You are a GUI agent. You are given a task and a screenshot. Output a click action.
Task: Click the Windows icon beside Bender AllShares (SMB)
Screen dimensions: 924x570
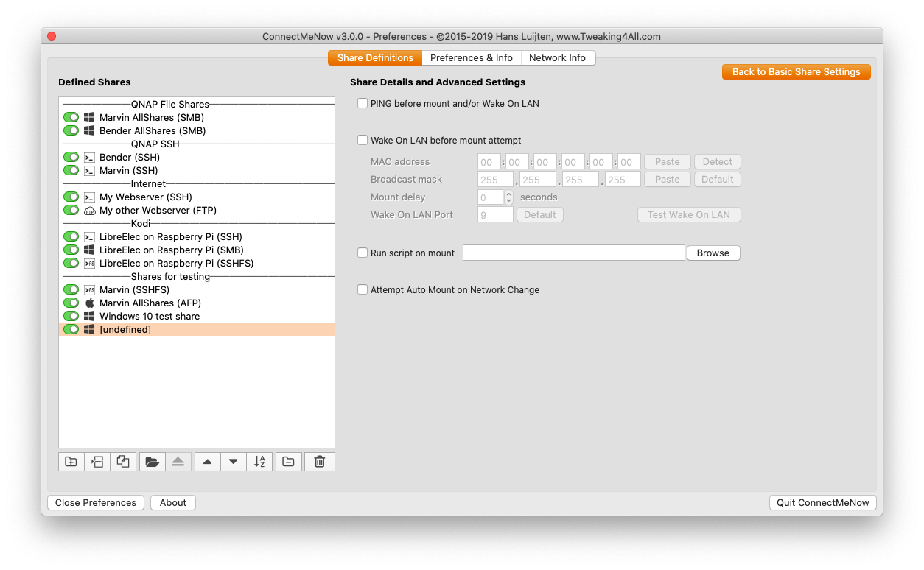(x=89, y=130)
